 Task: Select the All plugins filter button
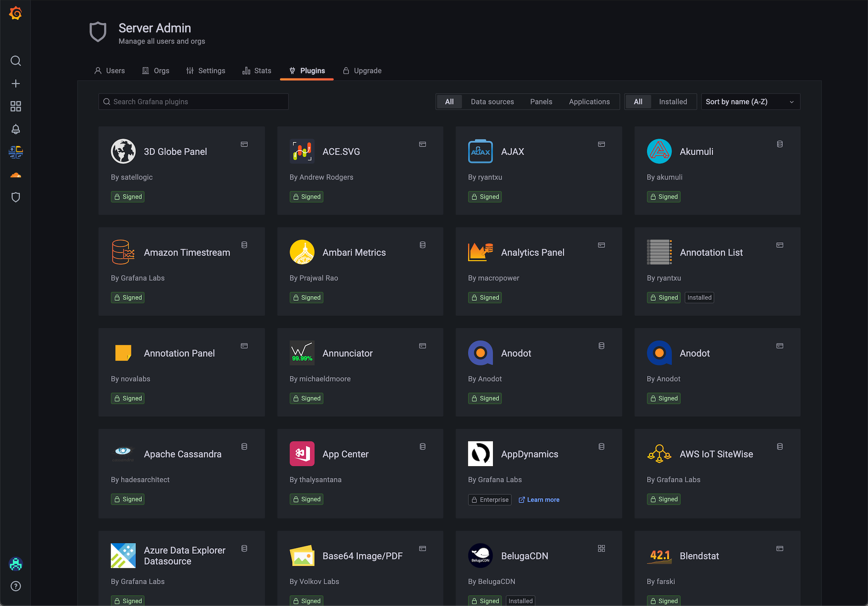(449, 102)
